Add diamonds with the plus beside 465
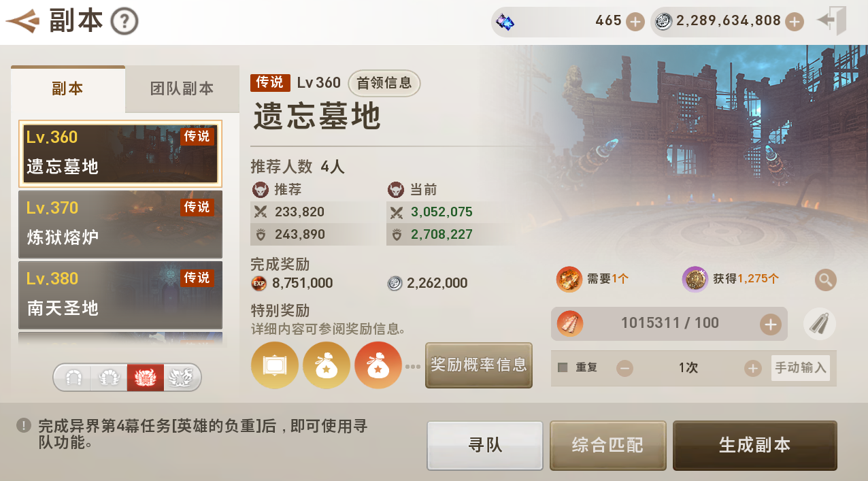868x481 pixels. pyautogui.click(x=635, y=22)
